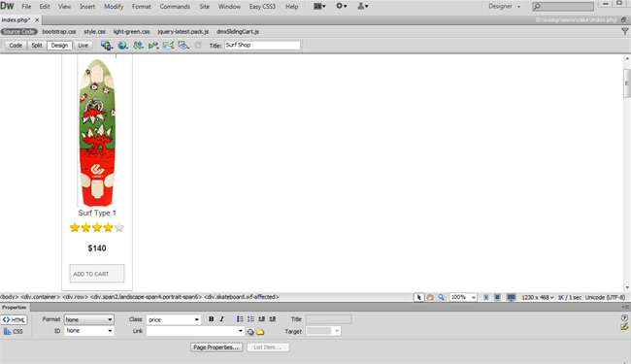
Task: Click the Browse for file folder icon
Action: [x=260, y=332]
